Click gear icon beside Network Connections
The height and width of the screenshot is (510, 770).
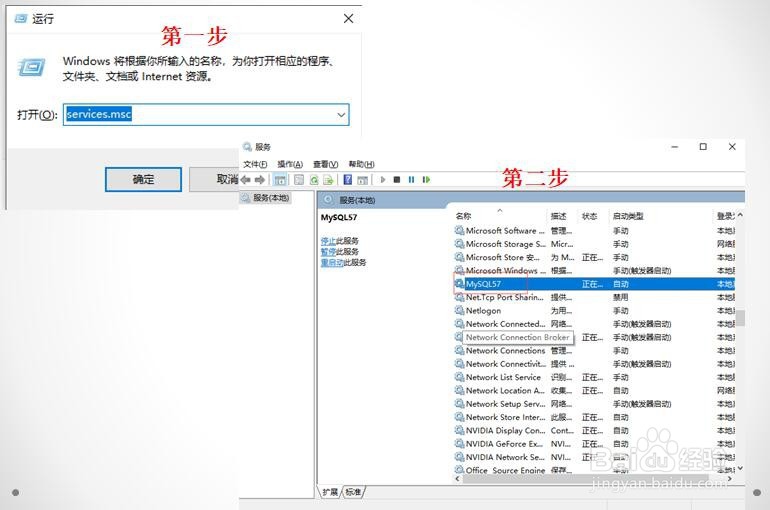(459, 350)
